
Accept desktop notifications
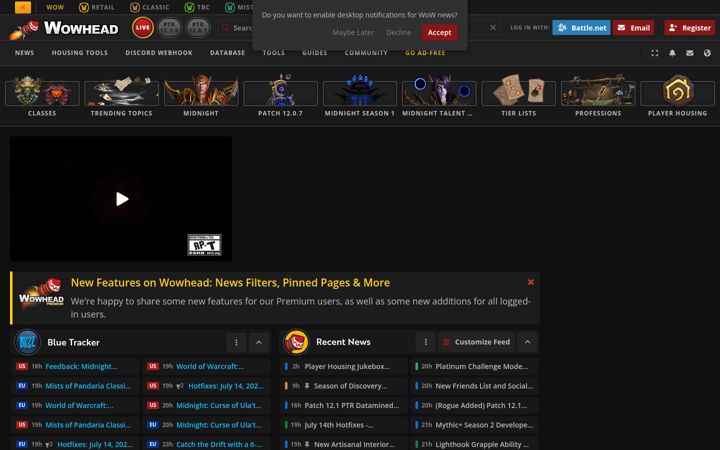pos(440,33)
